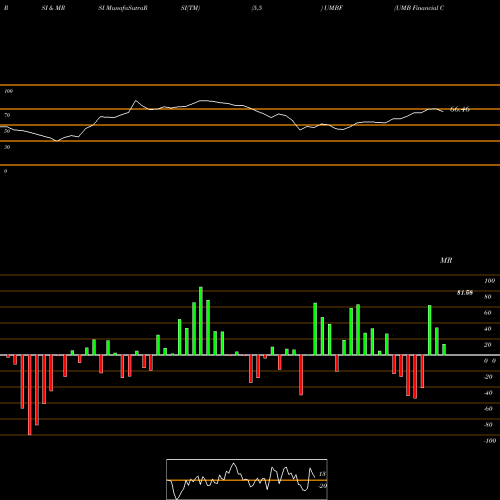Screen dimensions: 500x500
Task: Click the 'SI(TM)' header label
Action: click(190, 8)
